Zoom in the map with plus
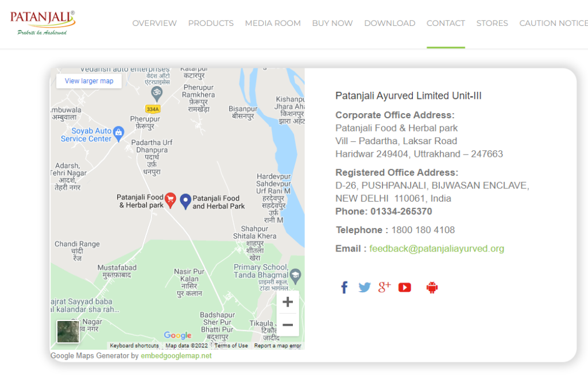 [x=288, y=302]
